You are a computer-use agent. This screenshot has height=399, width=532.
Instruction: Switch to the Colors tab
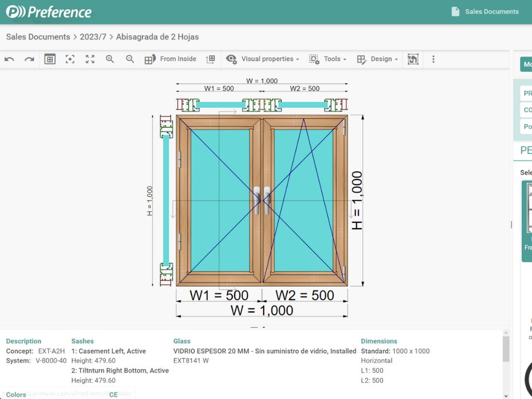point(16,395)
